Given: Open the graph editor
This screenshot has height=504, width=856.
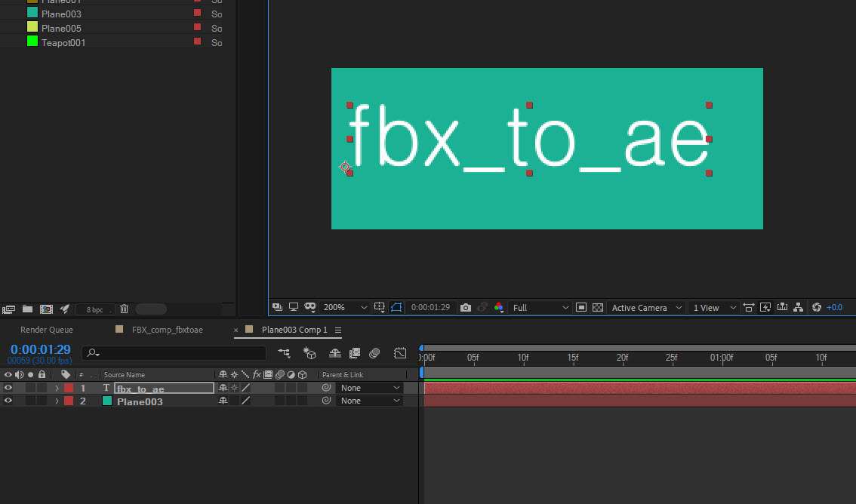Looking at the screenshot, I should click(400, 353).
